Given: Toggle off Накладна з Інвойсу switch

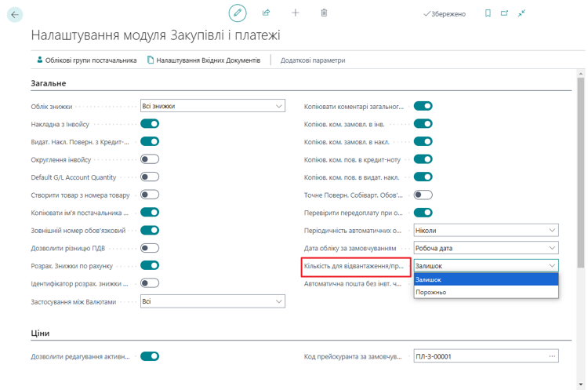Looking at the screenshot, I should point(150,123).
